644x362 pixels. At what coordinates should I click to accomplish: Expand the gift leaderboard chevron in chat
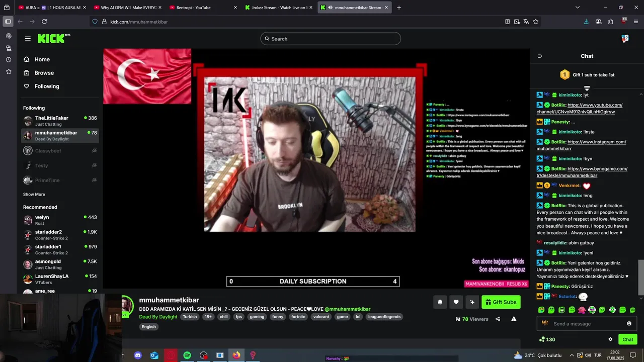pos(587,88)
